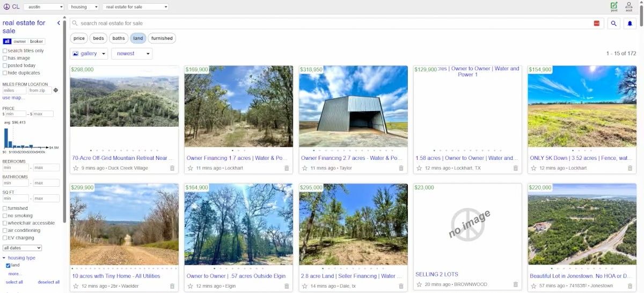
Task: Click the search magnifier icon button
Action: point(614,23)
